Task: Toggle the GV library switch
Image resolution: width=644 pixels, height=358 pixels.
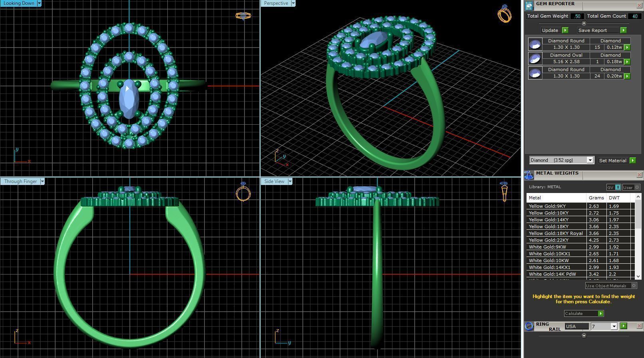Action: (x=614, y=187)
